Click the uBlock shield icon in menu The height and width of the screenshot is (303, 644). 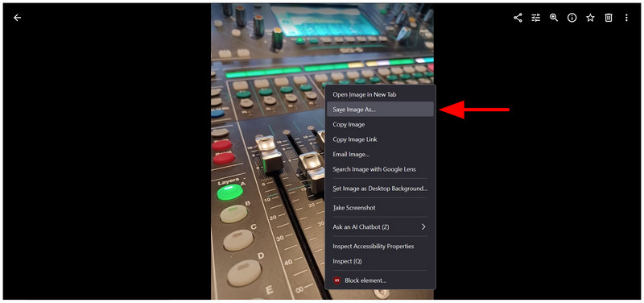click(336, 280)
